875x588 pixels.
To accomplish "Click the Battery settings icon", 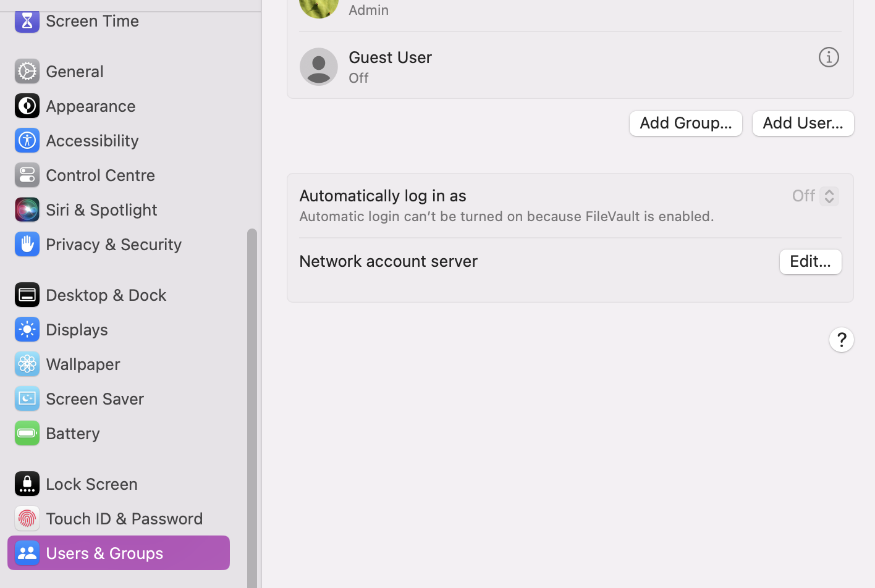I will pos(27,433).
